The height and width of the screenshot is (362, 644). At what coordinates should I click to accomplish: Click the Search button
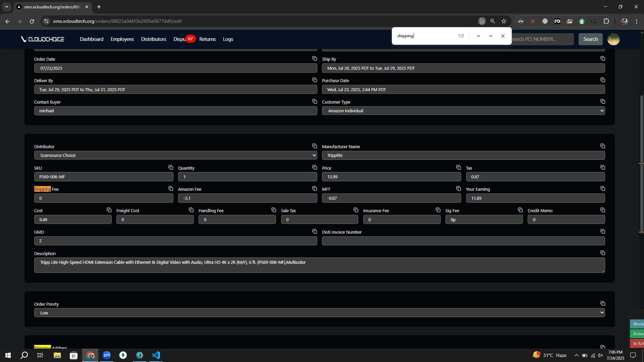point(590,39)
